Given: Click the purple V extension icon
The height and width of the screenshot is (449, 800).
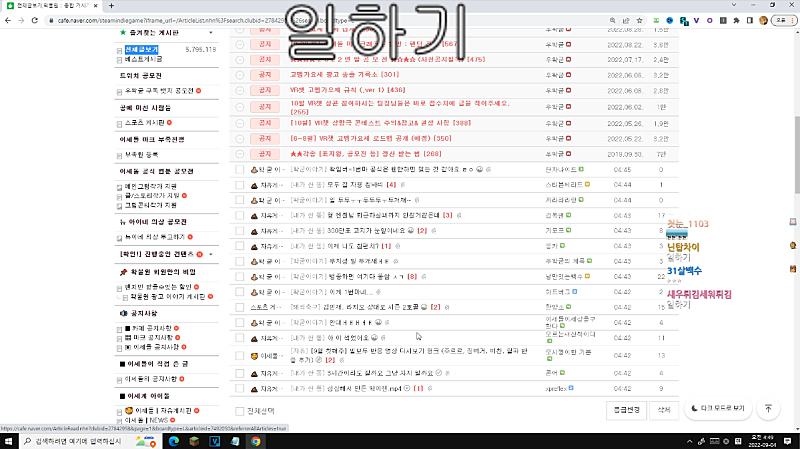Looking at the screenshot, I should (x=696, y=20).
